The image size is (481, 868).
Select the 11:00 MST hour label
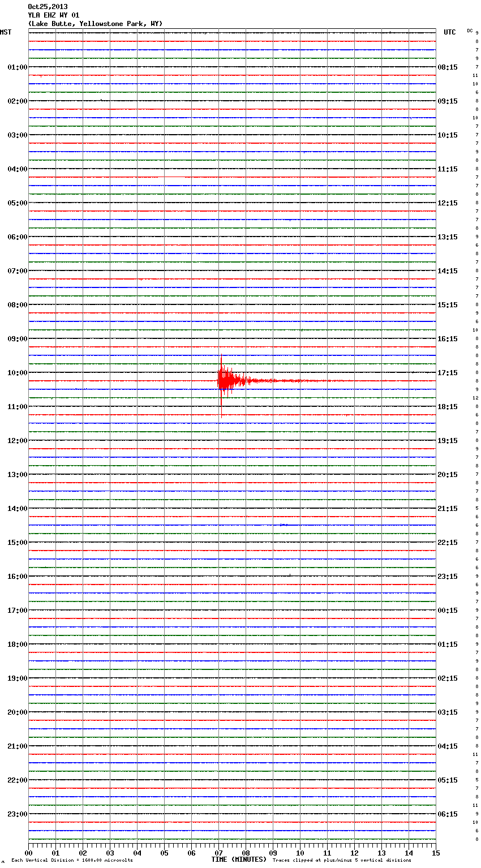[18, 407]
